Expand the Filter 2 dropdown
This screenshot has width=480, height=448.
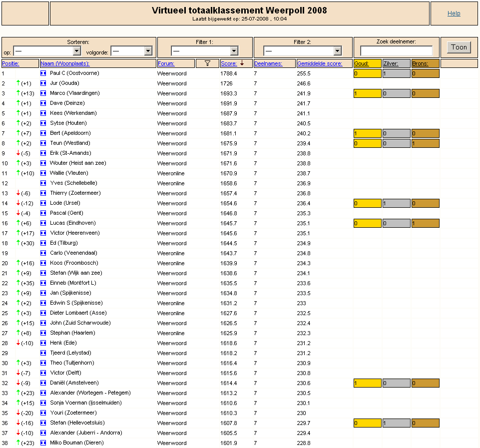(303, 51)
